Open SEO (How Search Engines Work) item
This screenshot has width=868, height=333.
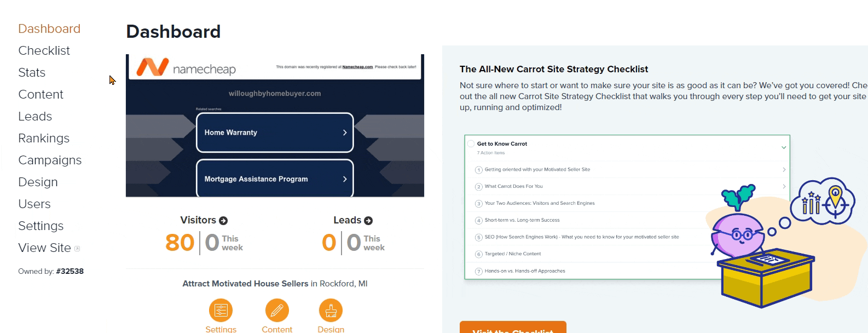[x=582, y=237]
